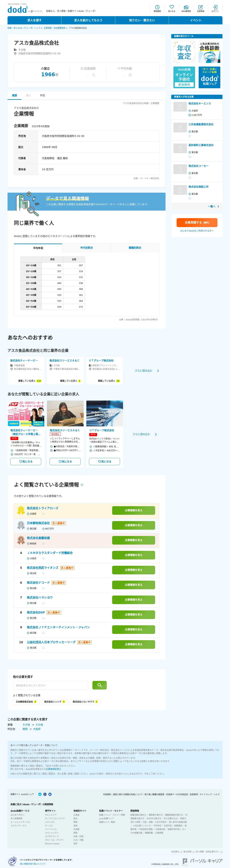Screen dimensions: 230x868
Task: Open the UTグループ株式会社 company card
Action: pos(105,371)
